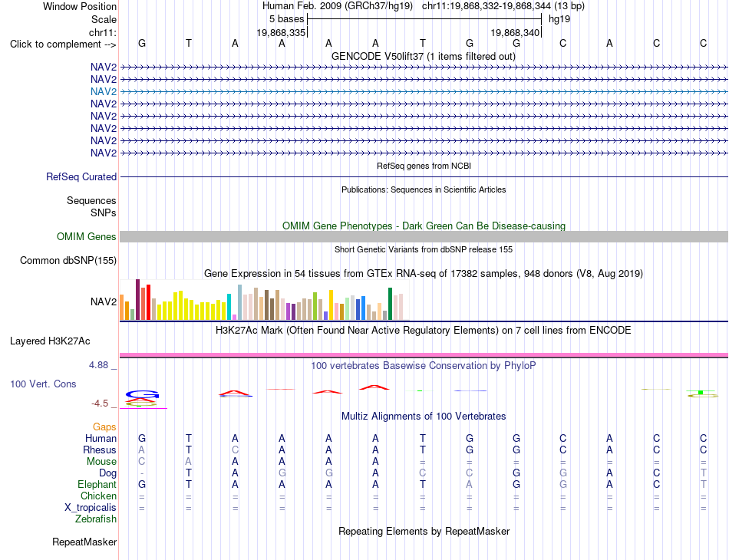This screenshot has height=560, width=729.
Task: Click the cyan bar in GTEx expression chart
Action: pos(229,307)
